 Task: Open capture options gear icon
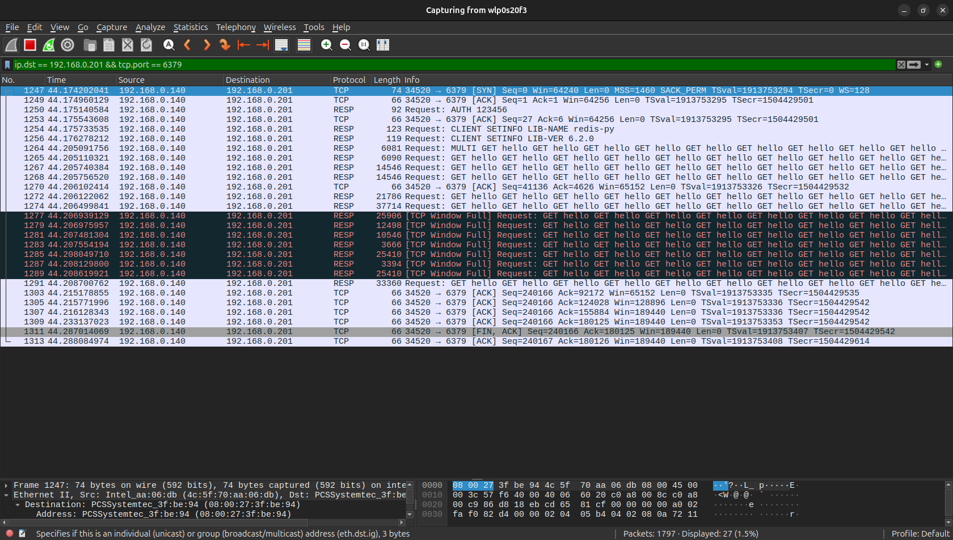pyautogui.click(x=68, y=45)
